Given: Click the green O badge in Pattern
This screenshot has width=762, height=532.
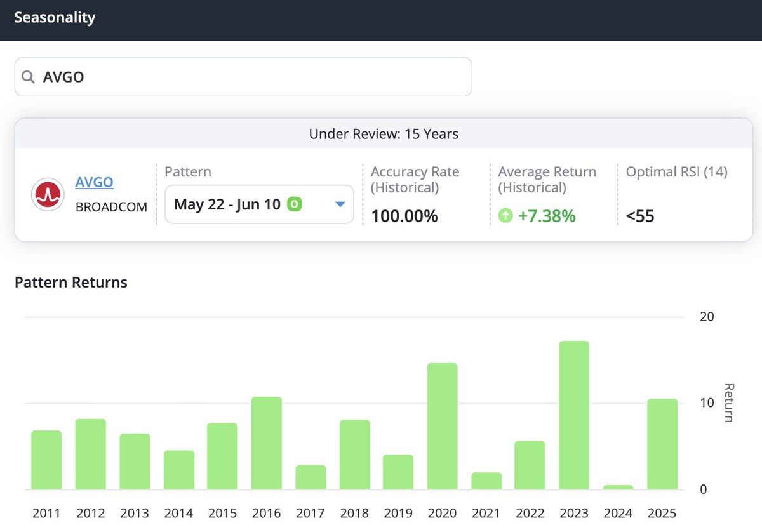Looking at the screenshot, I should [294, 204].
